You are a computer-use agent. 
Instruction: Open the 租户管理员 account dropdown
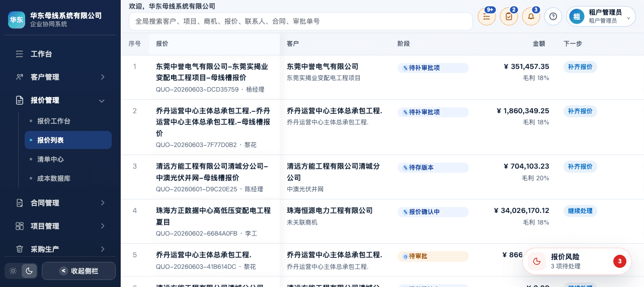click(601, 17)
